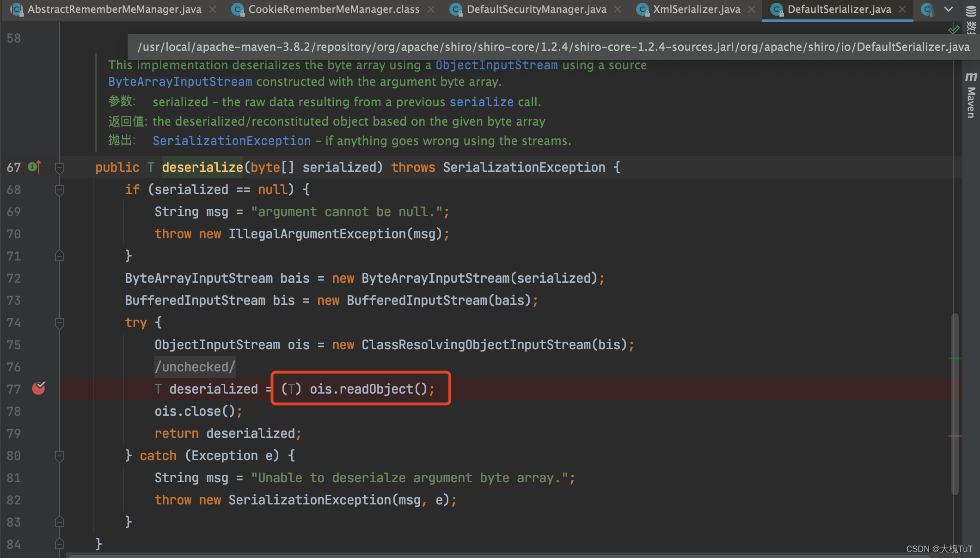Click green stripe marker in error stripe

955,358
